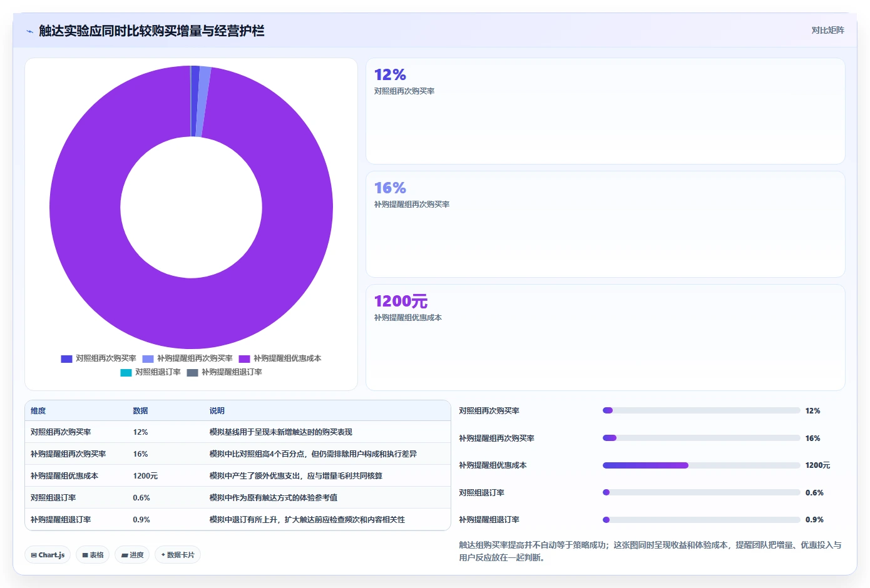Click the large purple donut segment
Viewport: 870px width, 588px height.
click(191, 313)
